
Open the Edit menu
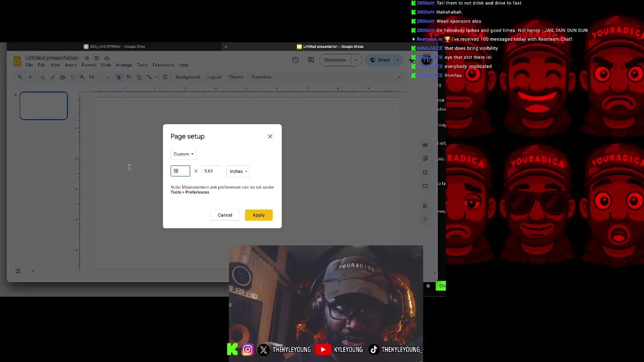41,65
